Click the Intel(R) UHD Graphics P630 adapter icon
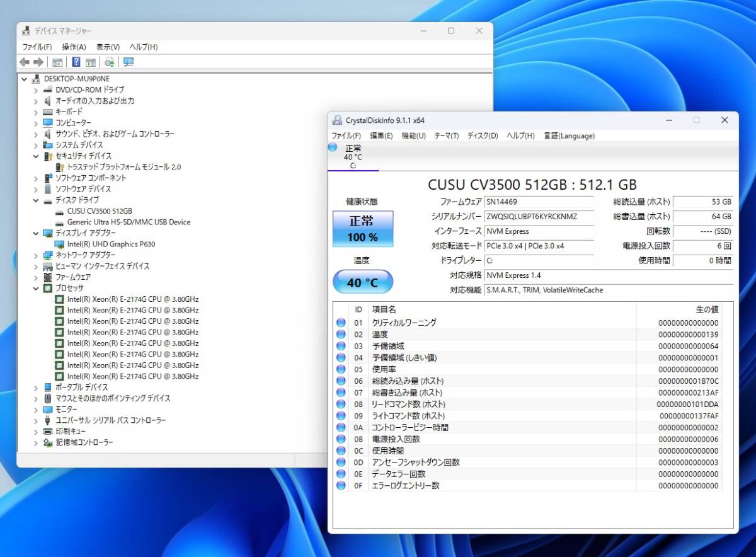Image resolution: width=756 pixels, height=557 pixels. click(60, 244)
